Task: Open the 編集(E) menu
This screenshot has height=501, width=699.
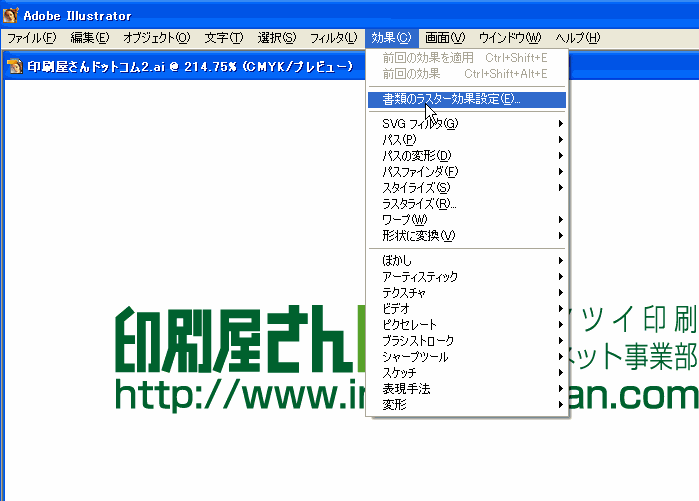Action: click(89, 38)
